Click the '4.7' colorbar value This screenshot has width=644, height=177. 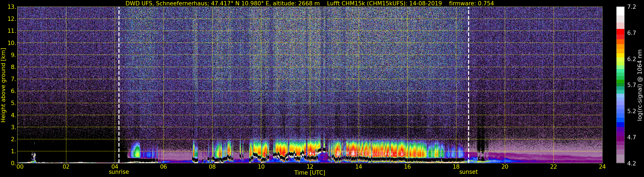coord(632,137)
